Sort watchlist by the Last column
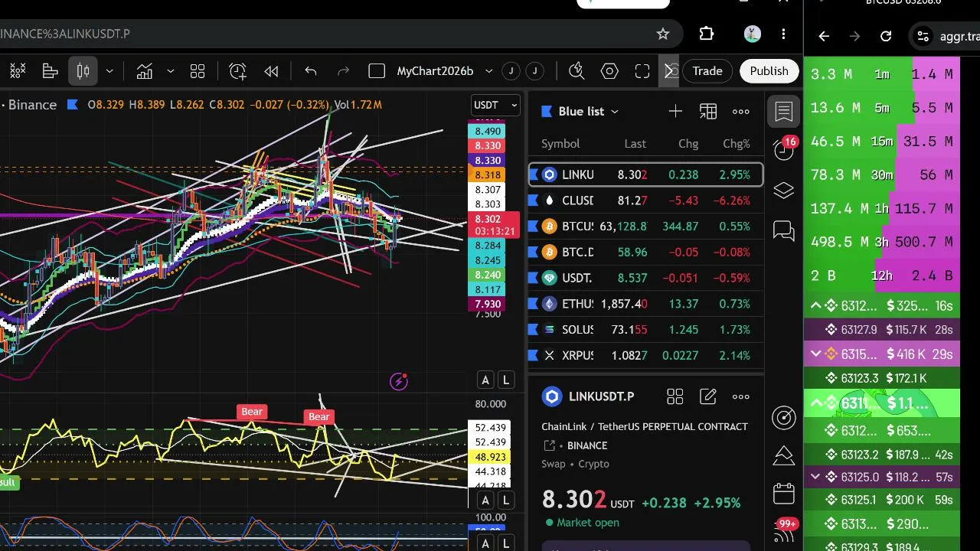This screenshot has height=551, width=980. click(635, 144)
